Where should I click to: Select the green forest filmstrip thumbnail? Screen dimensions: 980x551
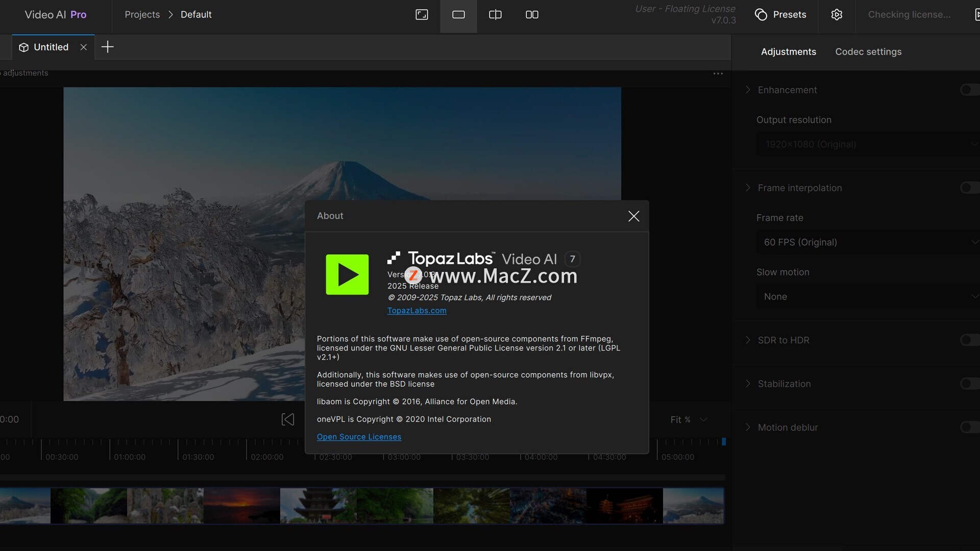coord(395,506)
